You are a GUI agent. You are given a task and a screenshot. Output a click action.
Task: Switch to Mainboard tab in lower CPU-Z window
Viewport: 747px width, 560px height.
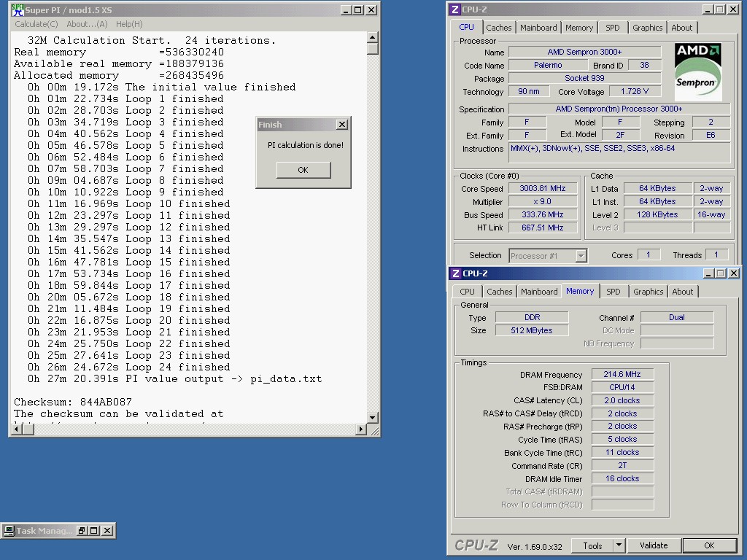[x=539, y=292]
